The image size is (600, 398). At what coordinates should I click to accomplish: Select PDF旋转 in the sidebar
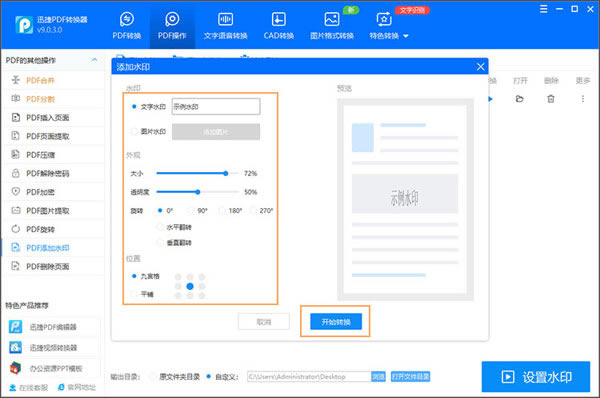[x=52, y=229]
